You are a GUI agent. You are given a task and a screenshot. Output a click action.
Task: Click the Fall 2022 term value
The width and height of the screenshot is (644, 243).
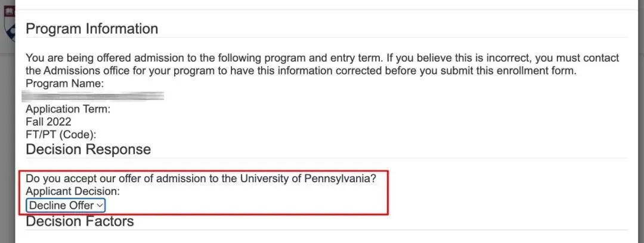click(x=48, y=121)
